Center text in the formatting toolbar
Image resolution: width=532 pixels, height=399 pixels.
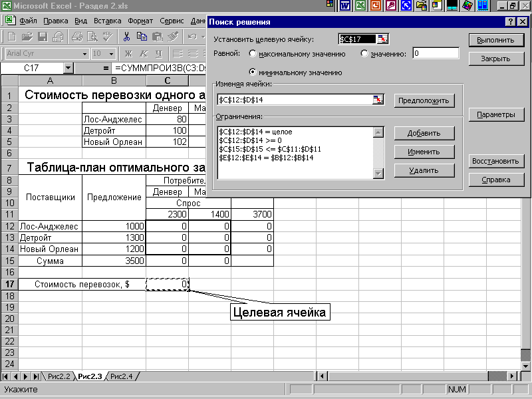(193, 54)
